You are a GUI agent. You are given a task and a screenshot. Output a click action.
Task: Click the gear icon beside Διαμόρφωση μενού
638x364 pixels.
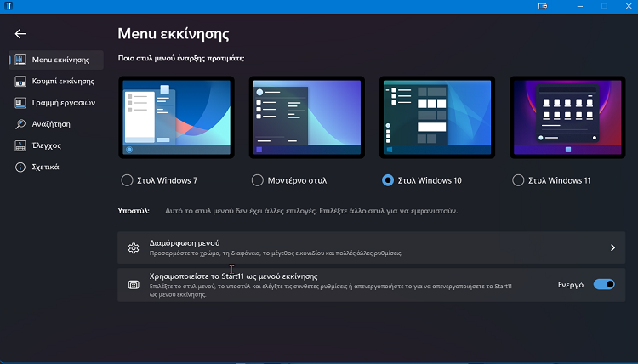[134, 247]
